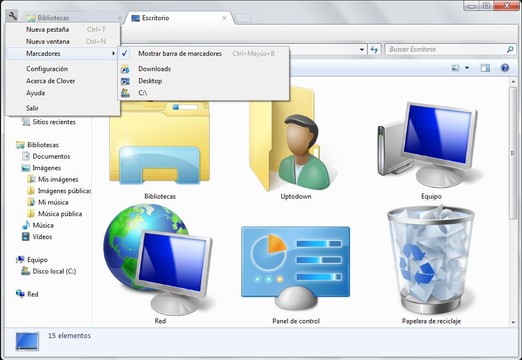Open the Papelera de reciclaje icon
This screenshot has width=522, height=360.
[x=431, y=260]
